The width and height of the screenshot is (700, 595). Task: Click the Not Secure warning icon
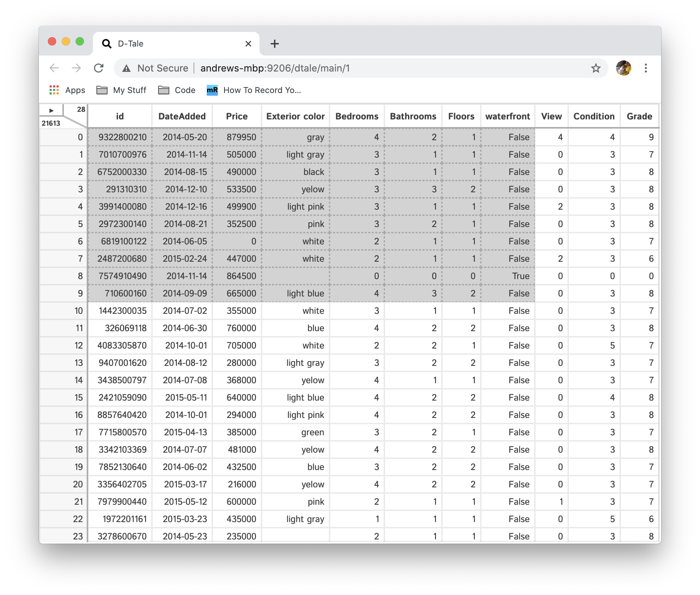pyautogui.click(x=127, y=68)
